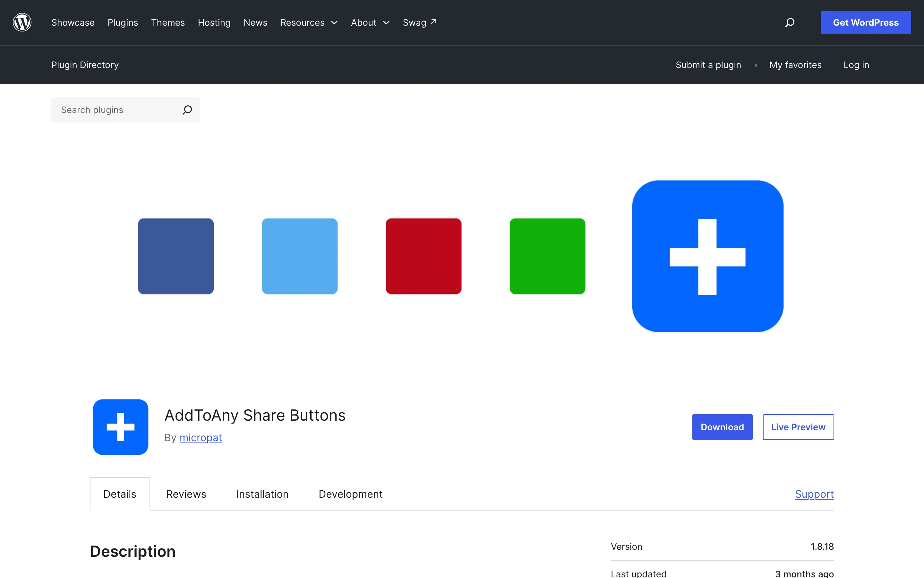The height and width of the screenshot is (578, 924).
Task: Click the search plugins magnifier icon
Action: 187,110
